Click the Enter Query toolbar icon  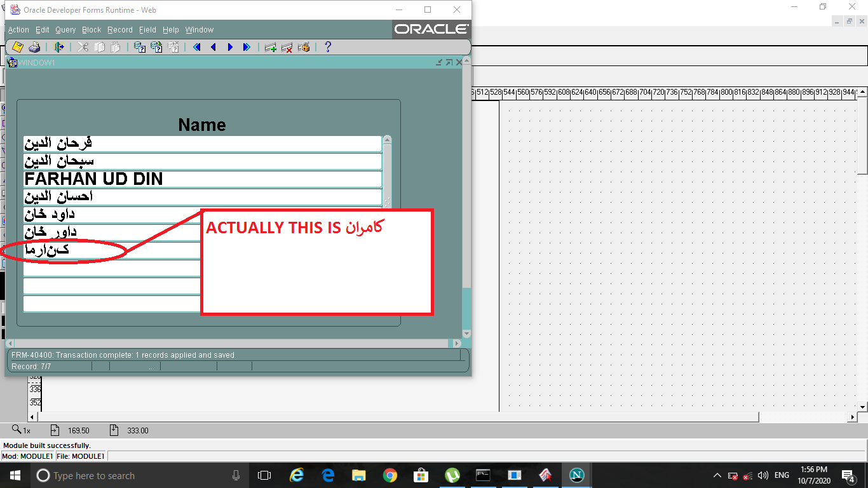click(x=140, y=47)
